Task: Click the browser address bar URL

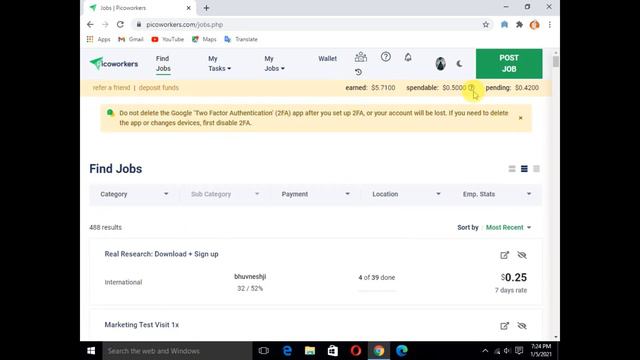Action: 184,24
